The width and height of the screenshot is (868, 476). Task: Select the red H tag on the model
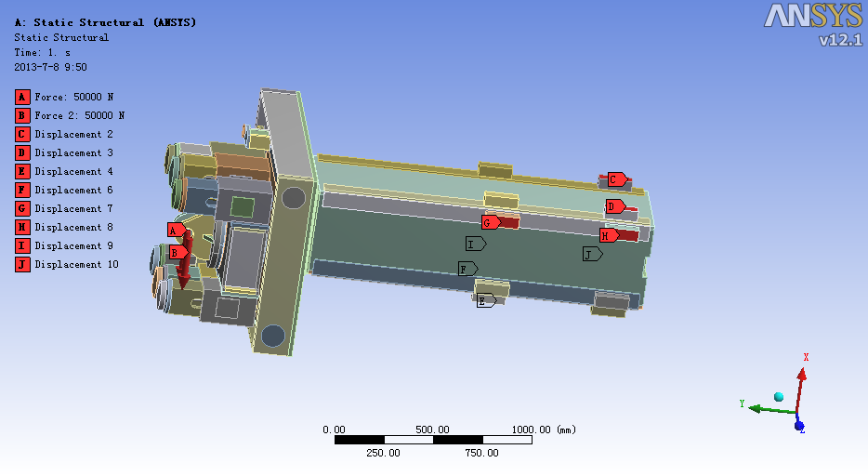click(606, 235)
